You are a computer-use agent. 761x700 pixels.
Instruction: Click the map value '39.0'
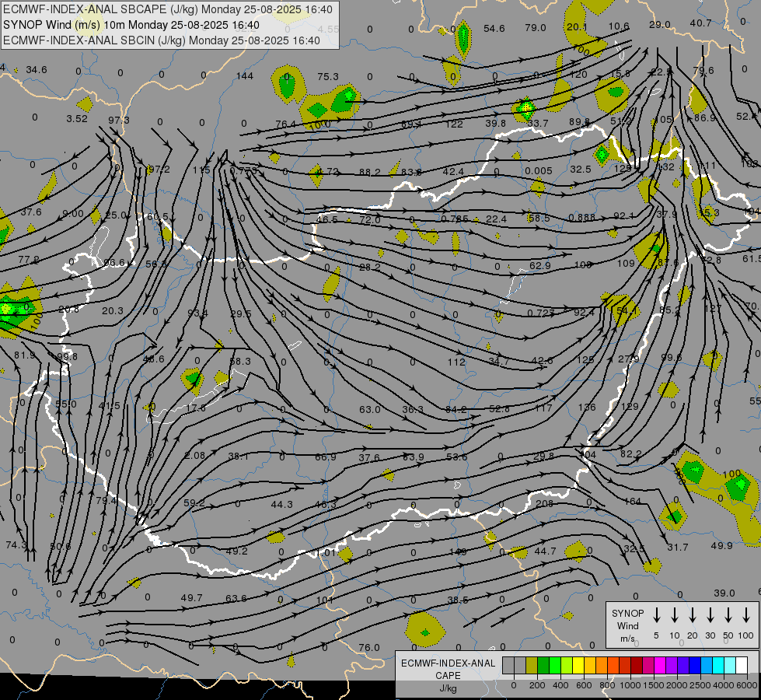[x=724, y=593]
